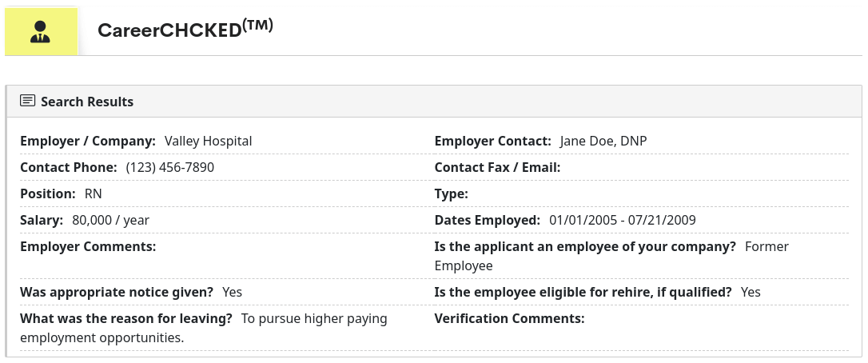Viewport: 868px width, 363px height.
Task: Click the Employer Comments label
Action: tap(88, 246)
